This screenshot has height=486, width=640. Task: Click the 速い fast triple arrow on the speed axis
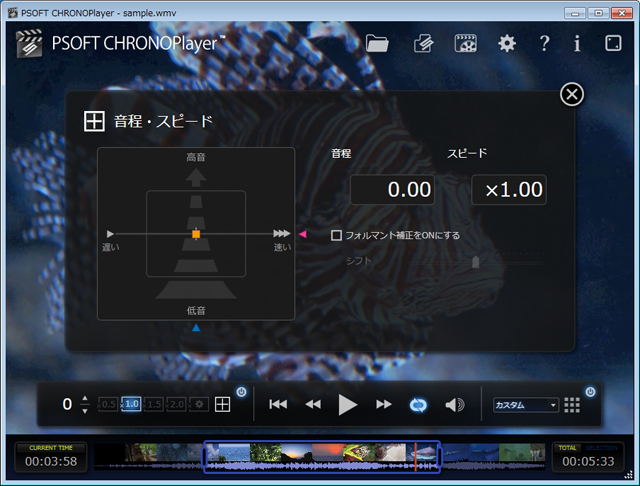(x=282, y=233)
